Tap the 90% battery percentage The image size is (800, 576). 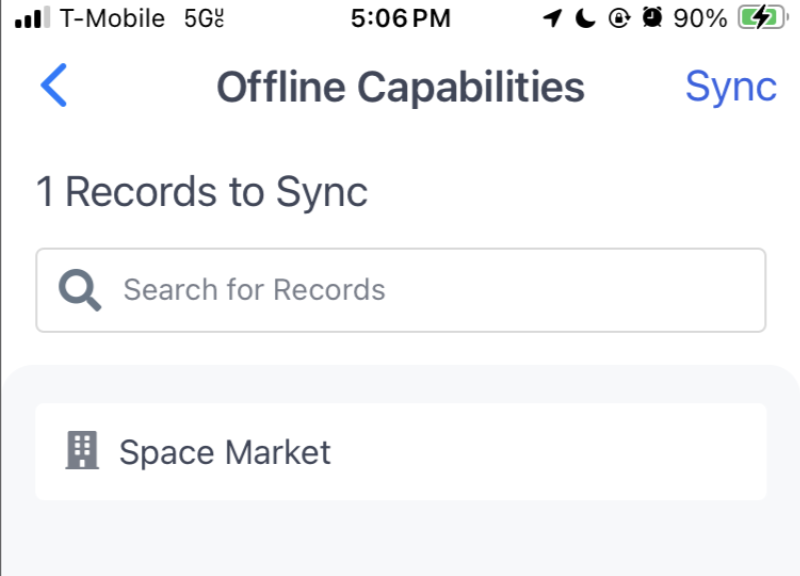[700, 19]
